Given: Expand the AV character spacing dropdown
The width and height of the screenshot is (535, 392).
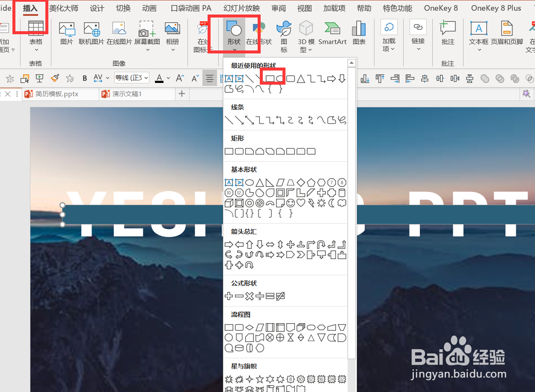Looking at the screenshot, I should tap(107, 78).
